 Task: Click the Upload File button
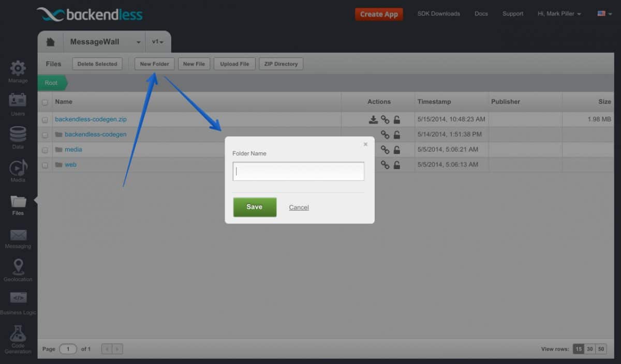click(234, 64)
